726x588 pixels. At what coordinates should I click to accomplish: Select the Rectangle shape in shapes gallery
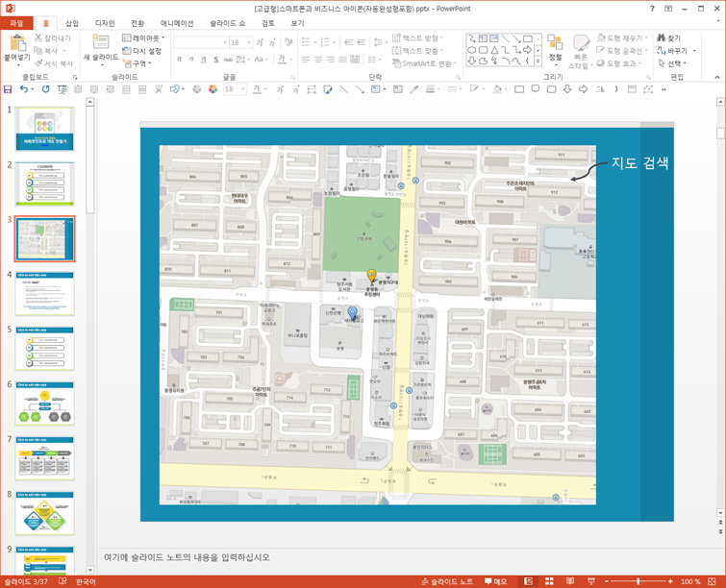527,38
